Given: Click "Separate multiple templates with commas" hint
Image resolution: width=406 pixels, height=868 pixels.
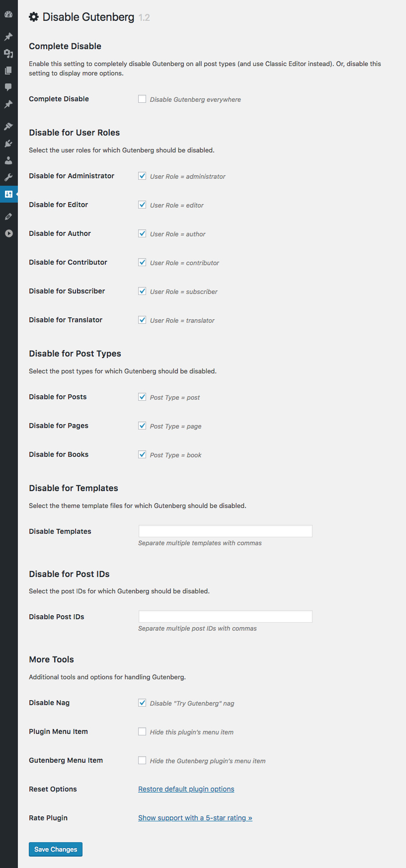Looking at the screenshot, I should [x=200, y=543].
